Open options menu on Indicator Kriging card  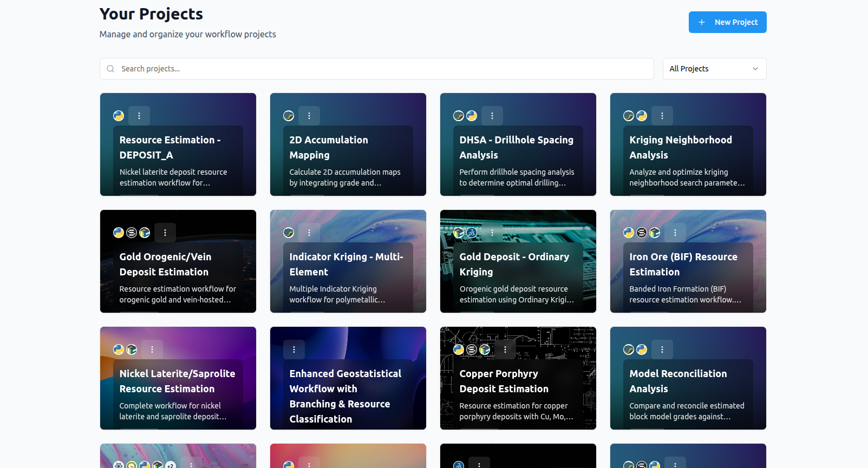point(309,233)
